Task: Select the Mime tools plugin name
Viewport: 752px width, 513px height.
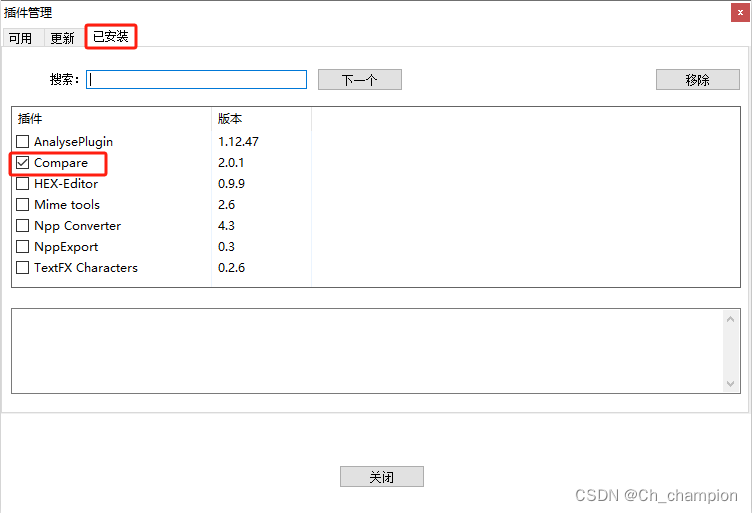Action: [67, 205]
